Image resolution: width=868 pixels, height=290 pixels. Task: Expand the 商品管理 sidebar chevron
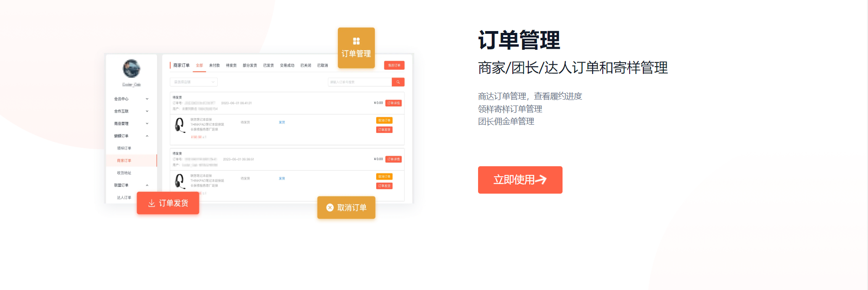147,124
